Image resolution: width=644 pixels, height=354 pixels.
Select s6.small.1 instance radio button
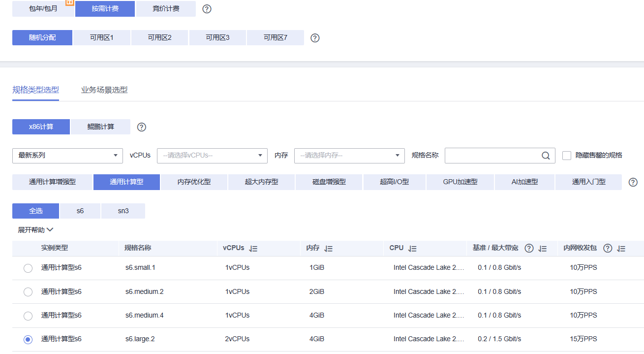pyautogui.click(x=28, y=268)
